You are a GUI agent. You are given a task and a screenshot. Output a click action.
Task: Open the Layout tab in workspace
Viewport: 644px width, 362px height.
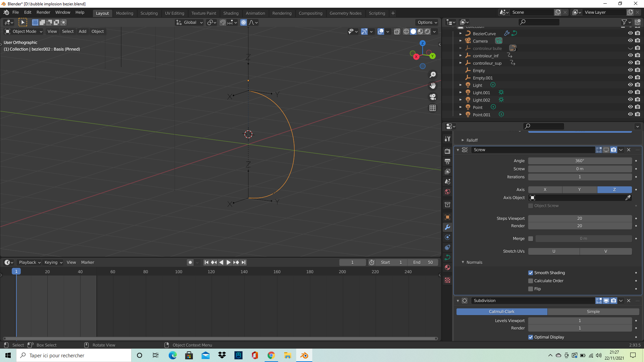tap(102, 13)
